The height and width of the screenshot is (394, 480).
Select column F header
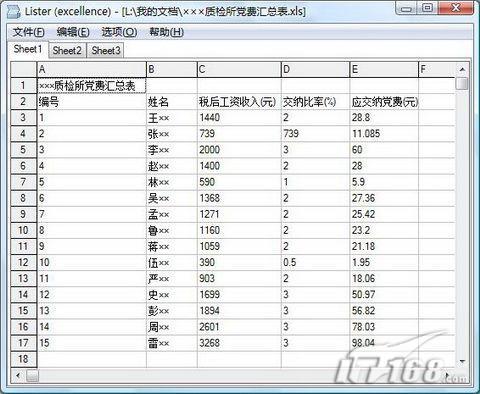click(x=437, y=69)
